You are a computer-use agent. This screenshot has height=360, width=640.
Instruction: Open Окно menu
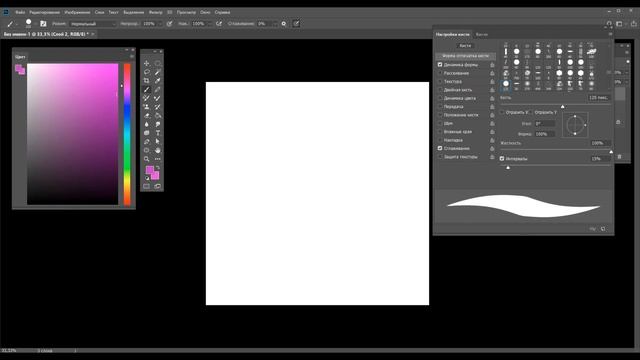[205, 12]
